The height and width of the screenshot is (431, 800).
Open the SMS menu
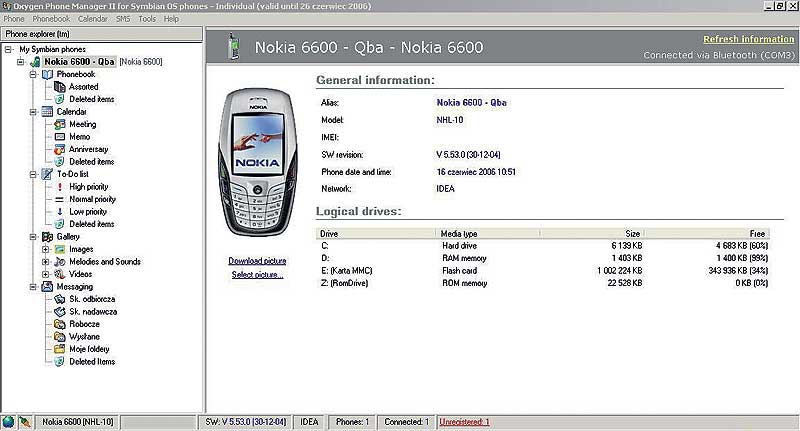(123, 19)
